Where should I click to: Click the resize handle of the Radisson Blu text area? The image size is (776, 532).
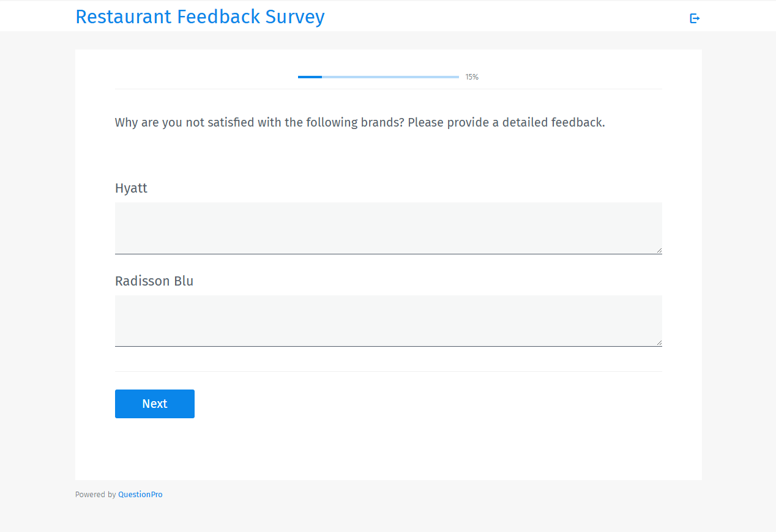click(x=659, y=342)
